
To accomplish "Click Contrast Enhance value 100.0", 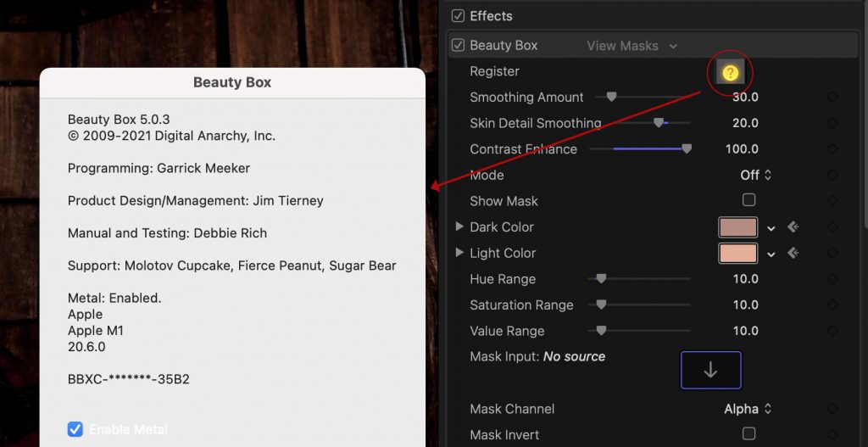I will [x=742, y=149].
